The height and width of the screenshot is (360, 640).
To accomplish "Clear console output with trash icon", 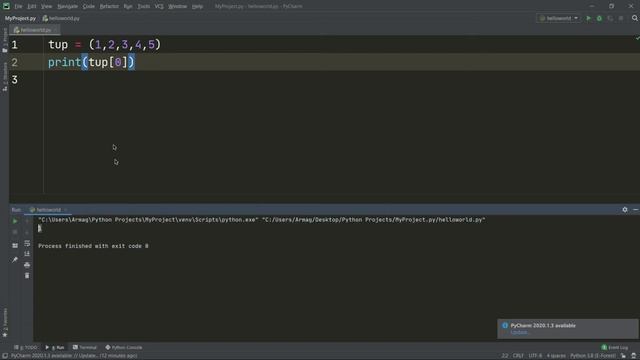I will 27,276.
